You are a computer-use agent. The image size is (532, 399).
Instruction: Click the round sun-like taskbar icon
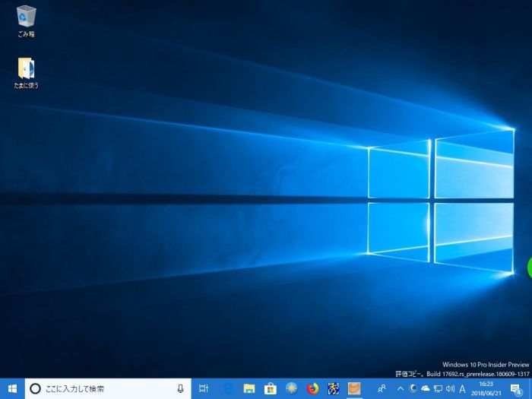291,388
